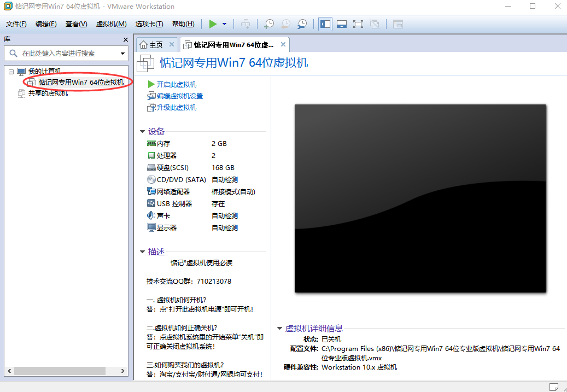The width and height of the screenshot is (567, 392).
Task: Click the send Ctrl+Alt+Del toolbar icon
Action: [245, 24]
